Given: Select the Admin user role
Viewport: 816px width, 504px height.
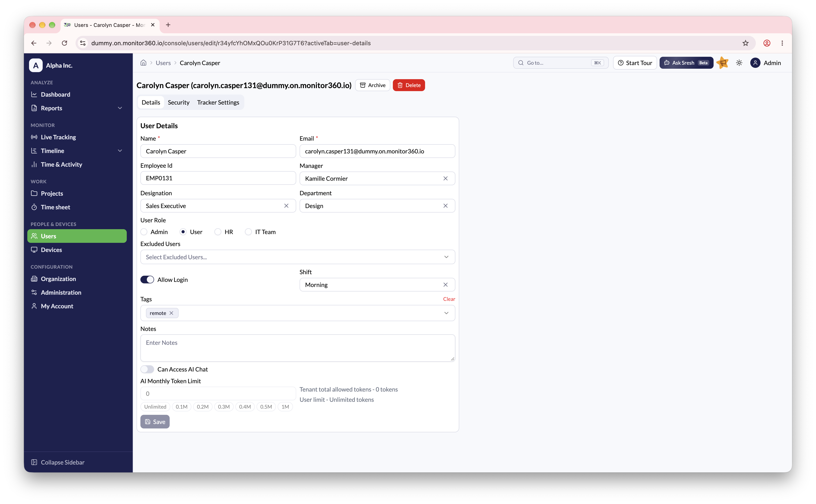Looking at the screenshot, I should pos(144,232).
